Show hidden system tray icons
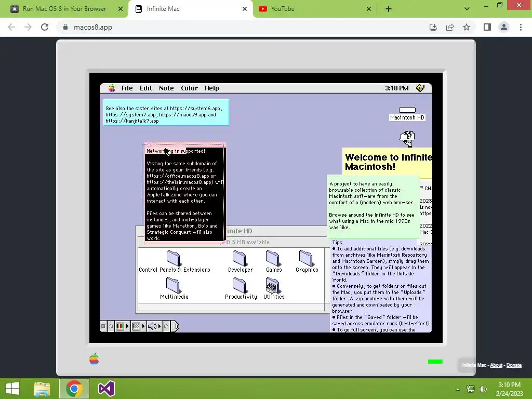The image size is (532, 399). [458, 389]
